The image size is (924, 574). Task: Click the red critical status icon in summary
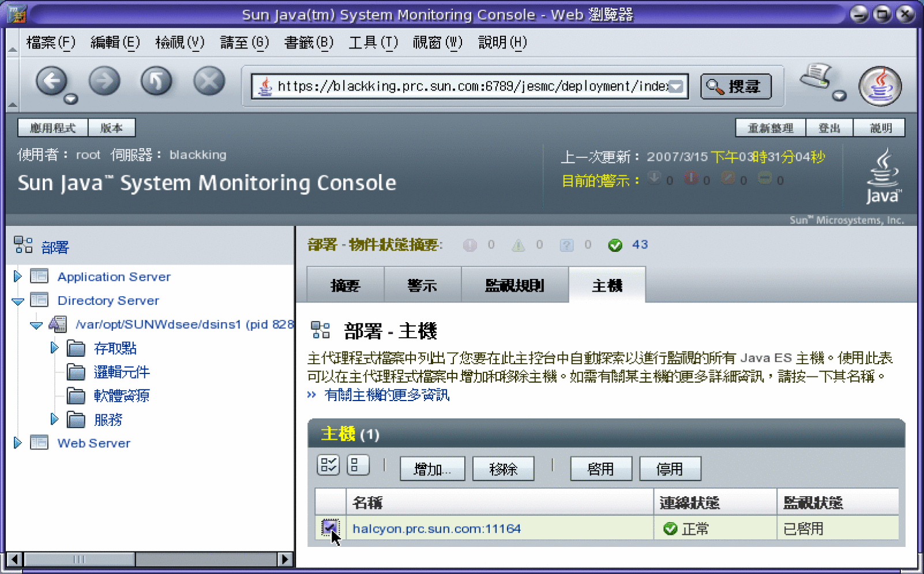click(470, 246)
